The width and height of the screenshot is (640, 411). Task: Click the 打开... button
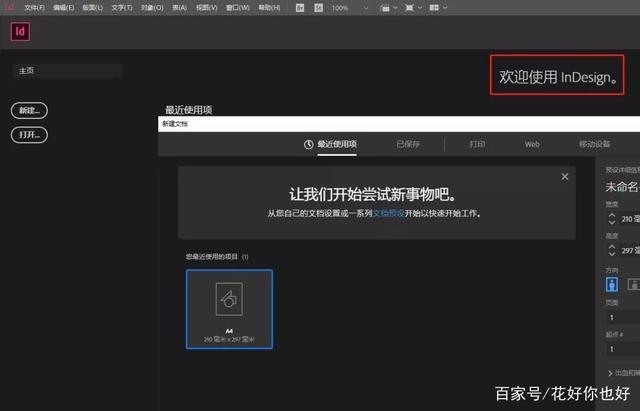(29, 135)
